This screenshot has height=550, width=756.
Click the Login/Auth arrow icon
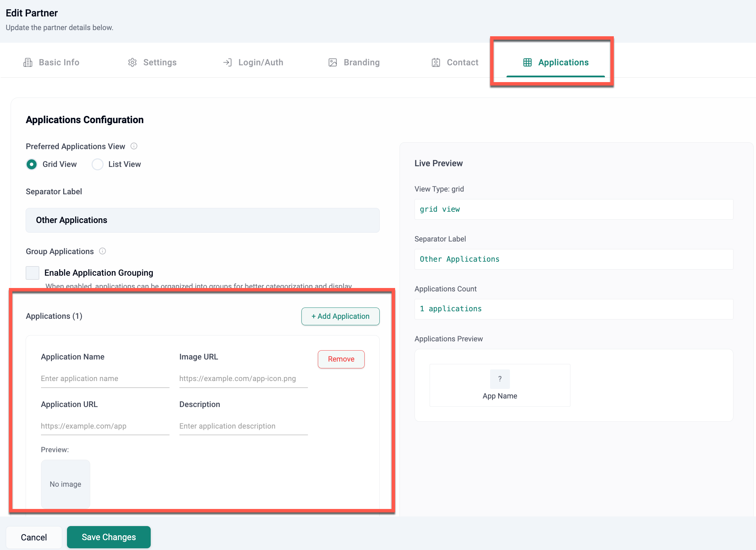(227, 63)
